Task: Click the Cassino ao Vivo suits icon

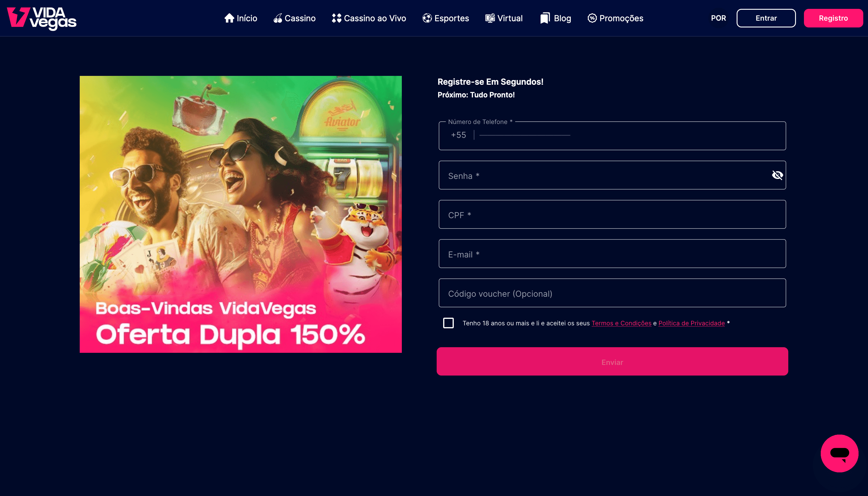Action: (x=337, y=18)
